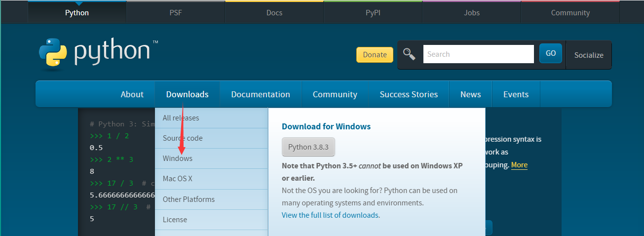Screen dimensions: 644x236
Task: Open Community in main navigation bar
Action: click(x=335, y=94)
